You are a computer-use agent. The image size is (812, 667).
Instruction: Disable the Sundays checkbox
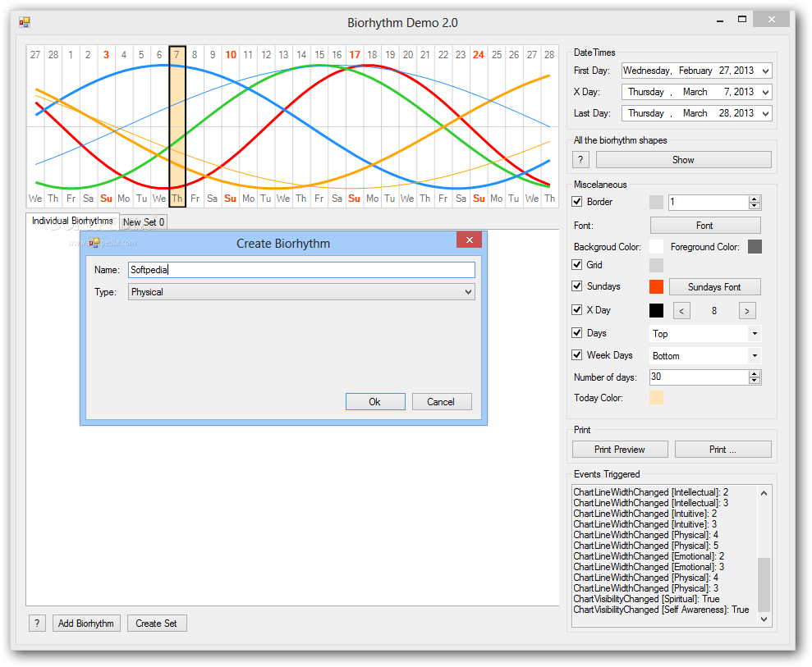577,286
